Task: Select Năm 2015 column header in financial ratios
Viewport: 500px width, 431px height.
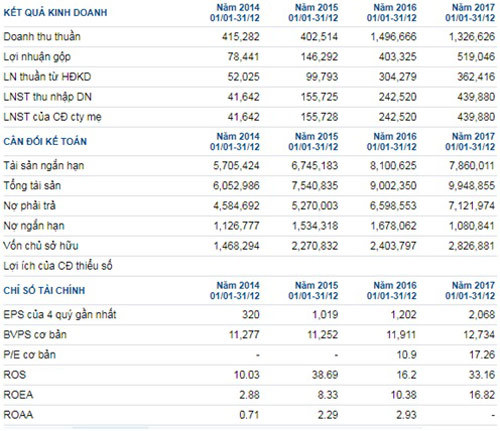Action: [x=313, y=290]
